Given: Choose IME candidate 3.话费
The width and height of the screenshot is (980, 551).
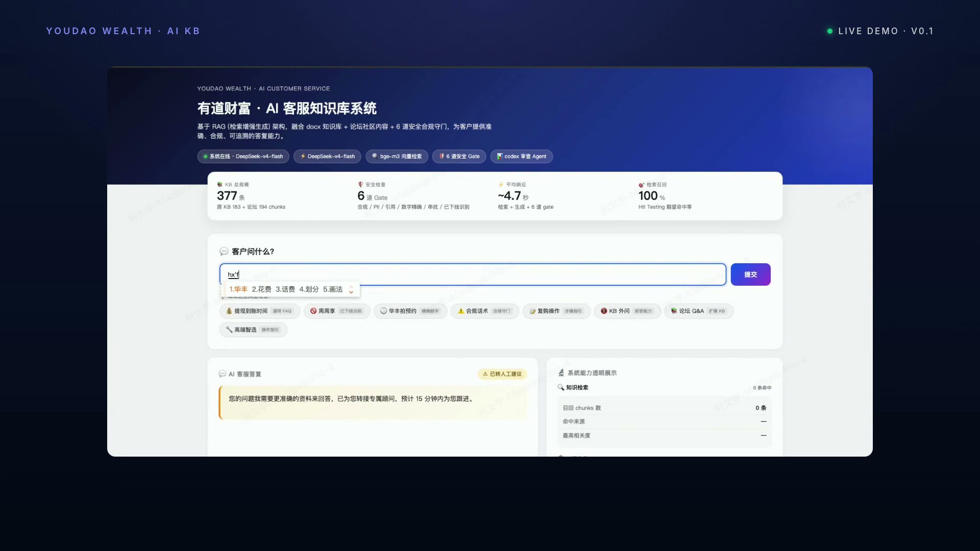Looking at the screenshot, I should coord(285,289).
